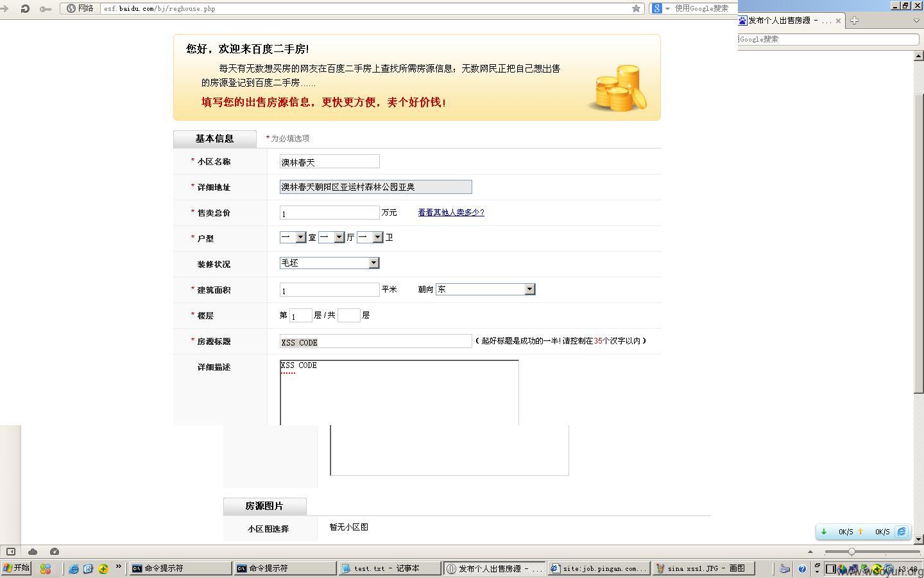Select the 网络 security badge in address bar
This screenshot has width=924, height=578.
(x=80, y=8)
